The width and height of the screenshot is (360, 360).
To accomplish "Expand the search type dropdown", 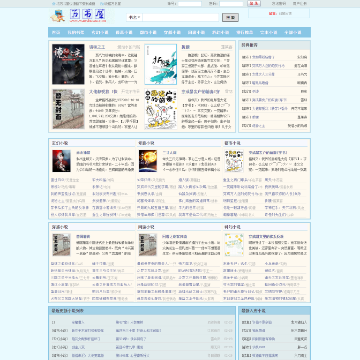I will [x=135, y=17].
